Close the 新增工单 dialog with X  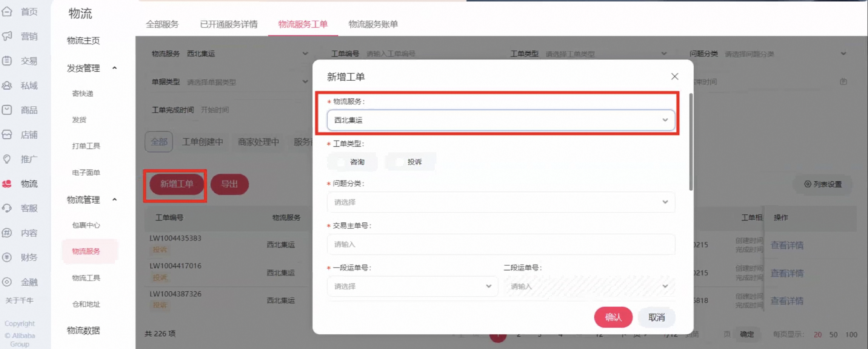[675, 77]
